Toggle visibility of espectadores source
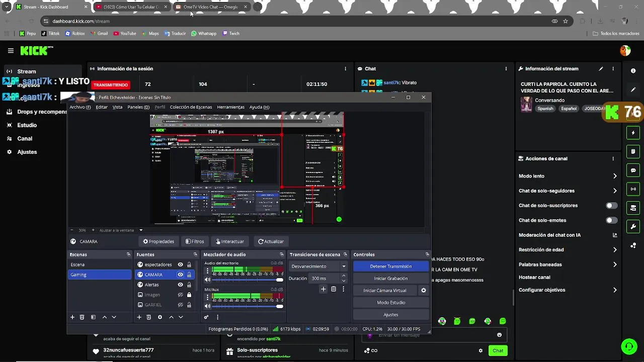This screenshot has height=362, width=644. click(x=180, y=264)
